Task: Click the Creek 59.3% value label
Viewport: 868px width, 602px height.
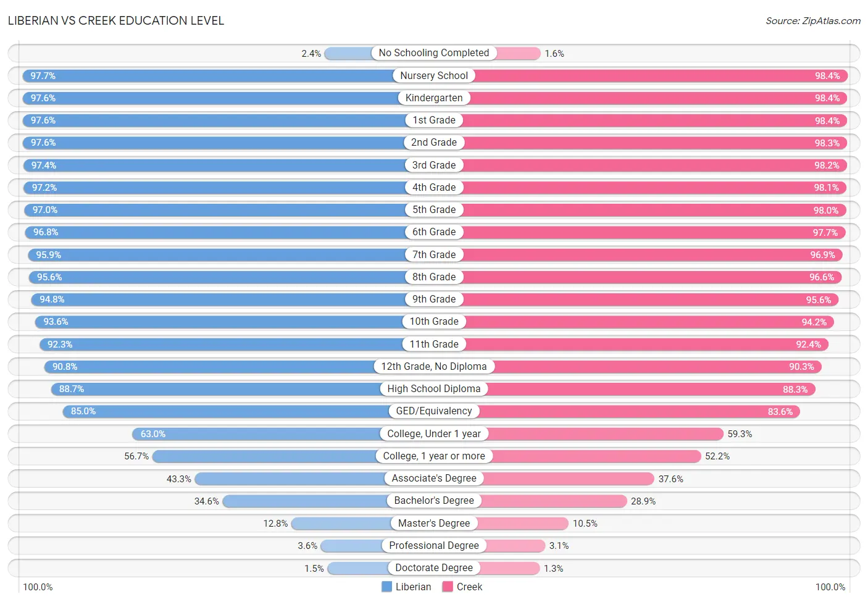Action: tap(740, 434)
